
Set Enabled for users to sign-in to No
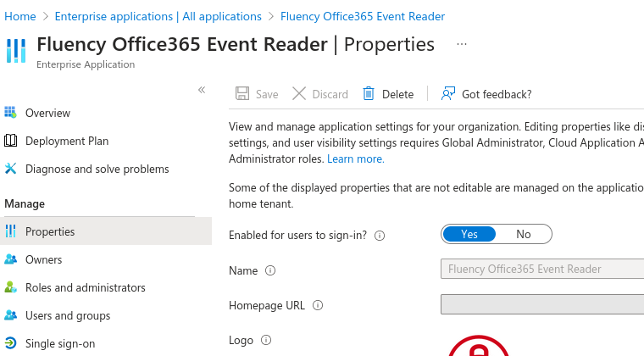[524, 234]
